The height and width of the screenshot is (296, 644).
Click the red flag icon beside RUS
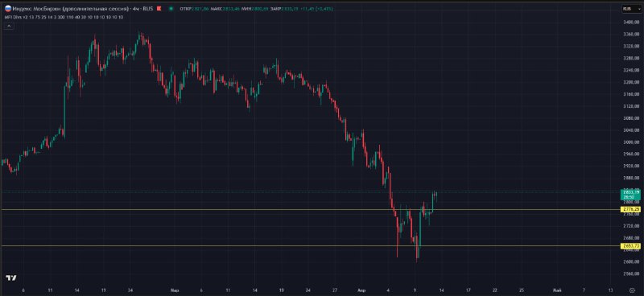159,9
